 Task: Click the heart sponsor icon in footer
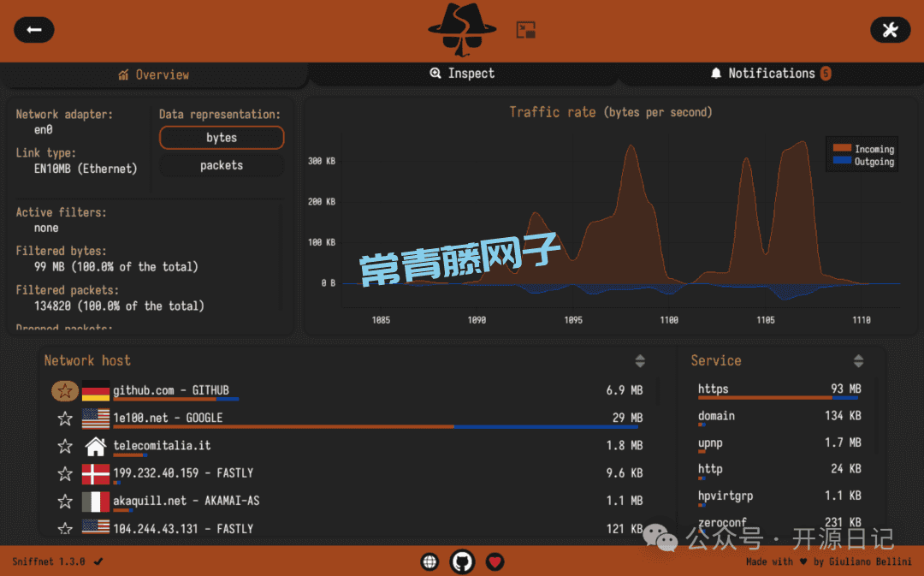(x=495, y=561)
